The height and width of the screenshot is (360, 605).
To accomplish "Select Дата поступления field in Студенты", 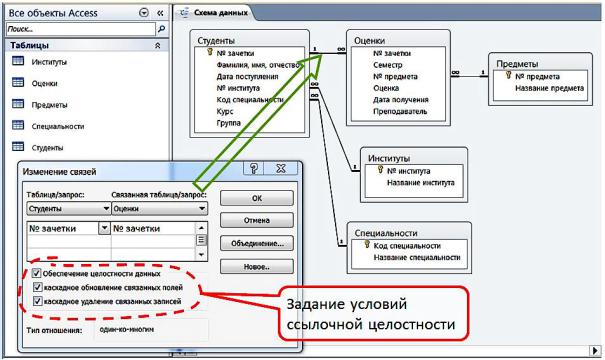I will 247,77.
